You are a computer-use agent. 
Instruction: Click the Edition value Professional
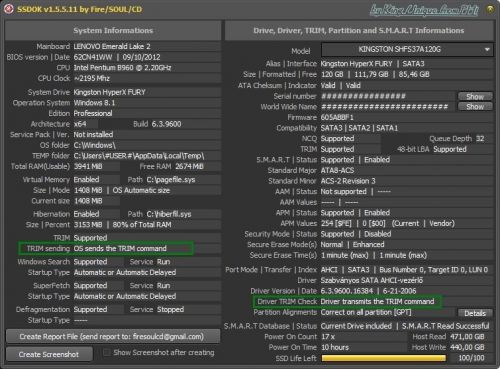click(x=93, y=113)
